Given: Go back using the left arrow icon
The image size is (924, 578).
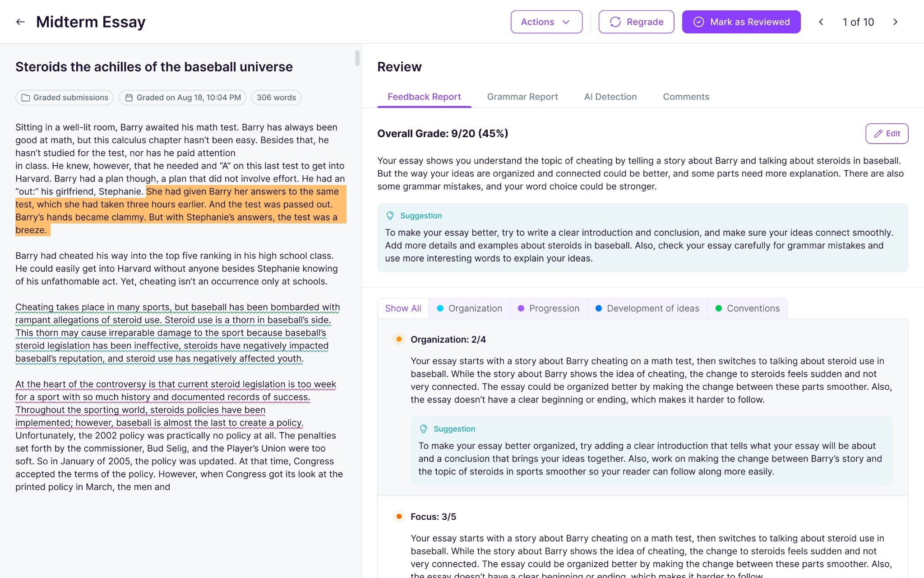Looking at the screenshot, I should 20,22.
